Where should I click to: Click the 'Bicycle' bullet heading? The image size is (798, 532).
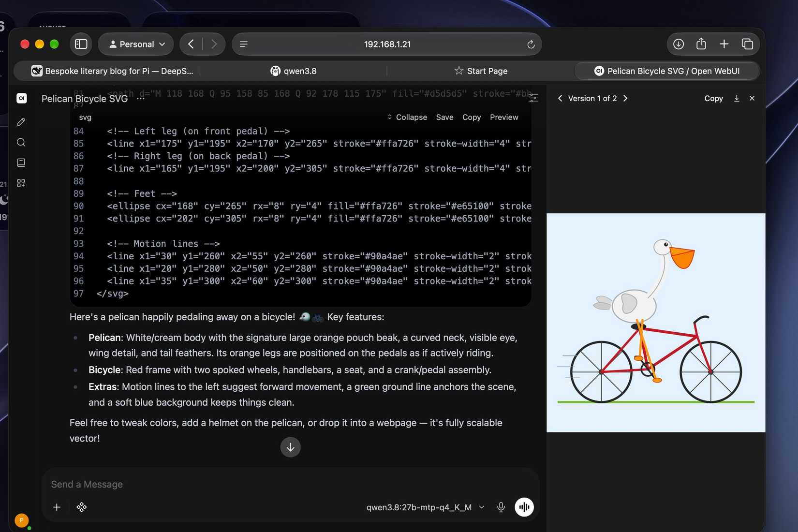pyautogui.click(x=104, y=370)
